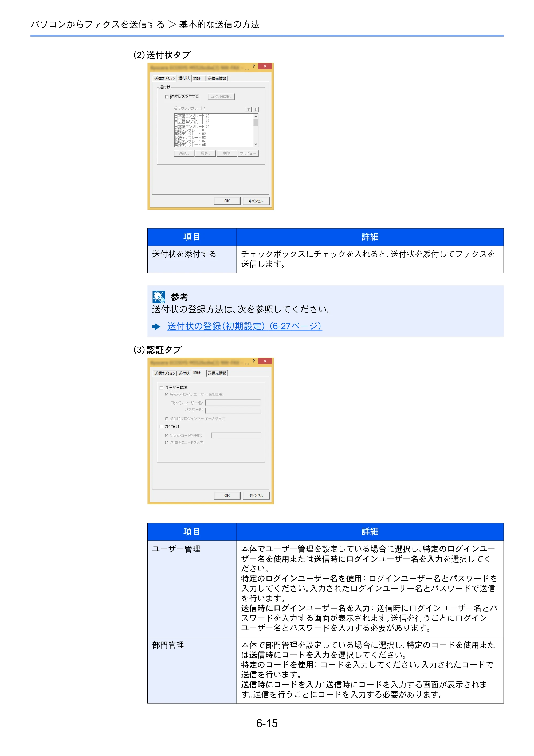
Task: Click the ログインユーザー名 input field
Action: click(233, 403)
